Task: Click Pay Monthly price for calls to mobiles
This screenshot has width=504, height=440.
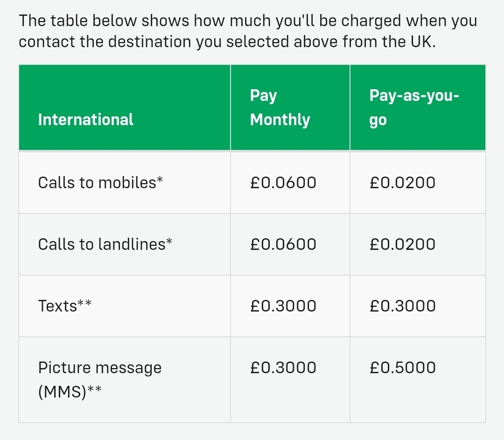Action: pos(283,183)
